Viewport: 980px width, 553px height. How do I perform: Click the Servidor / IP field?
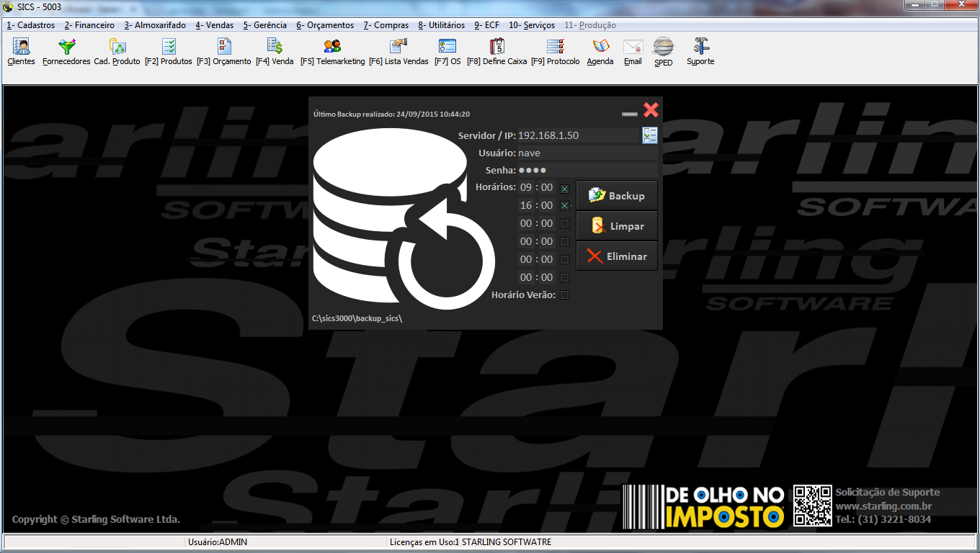tap(579, 135)
